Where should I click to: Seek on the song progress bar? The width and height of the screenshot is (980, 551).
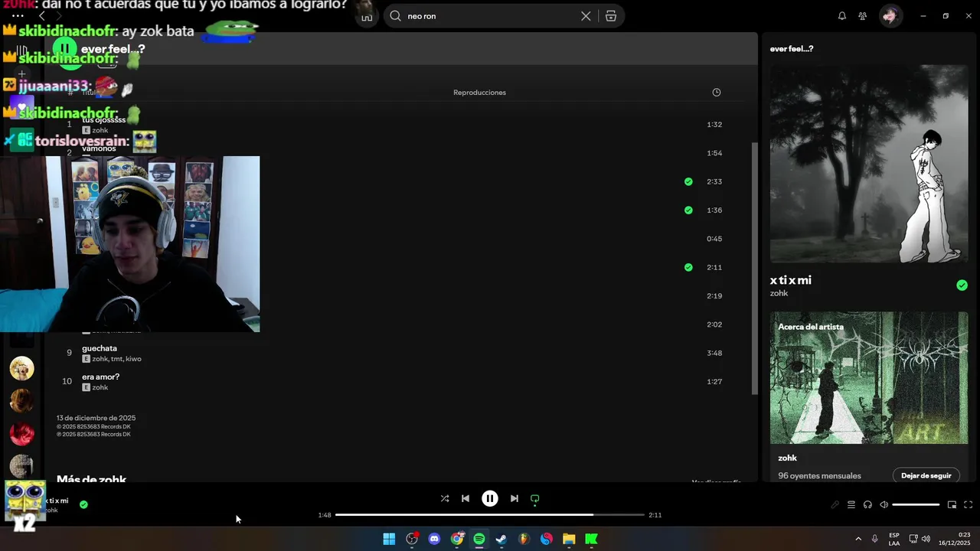[x=490, y=515]
